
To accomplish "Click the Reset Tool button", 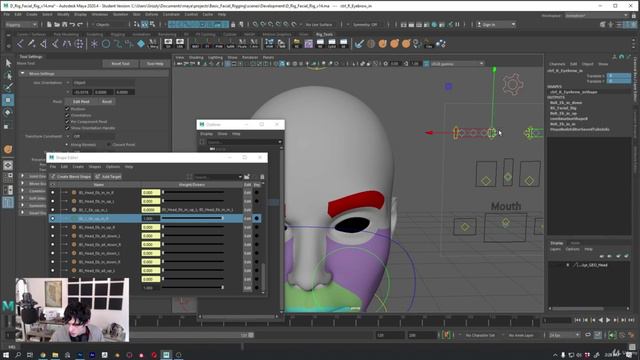I will click(x=120, y=64).
